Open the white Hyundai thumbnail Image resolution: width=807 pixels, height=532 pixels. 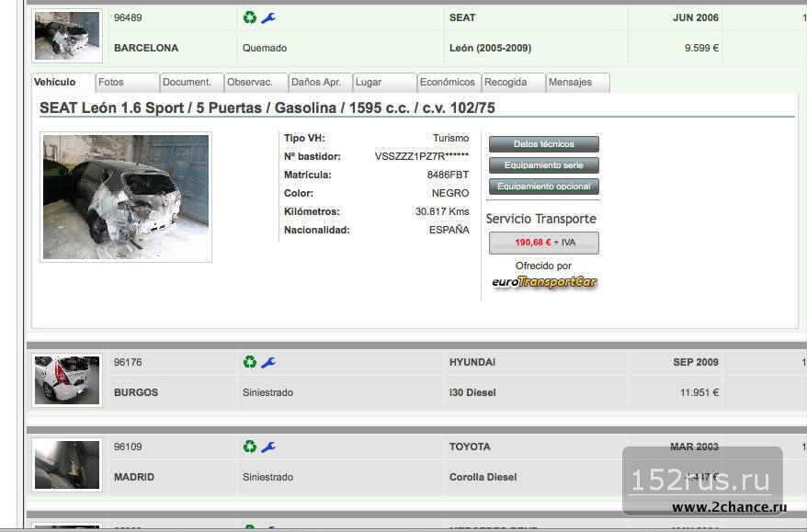click(x=67, y=380)
